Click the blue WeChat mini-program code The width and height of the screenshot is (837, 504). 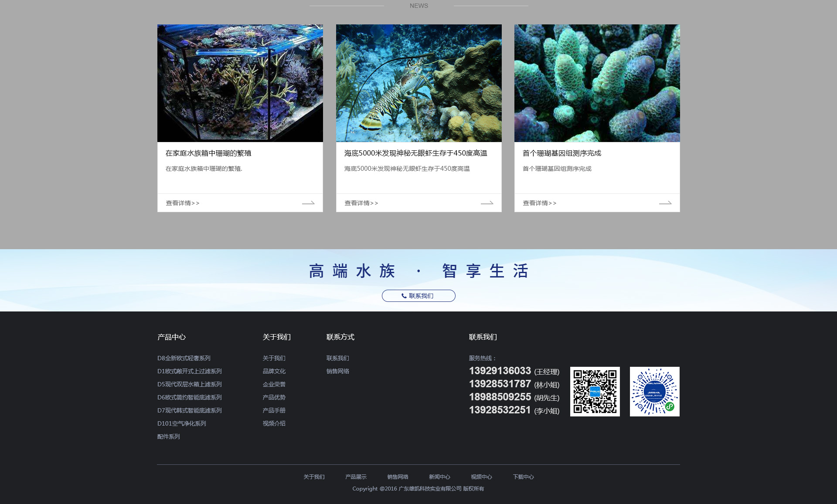point(654,392)
